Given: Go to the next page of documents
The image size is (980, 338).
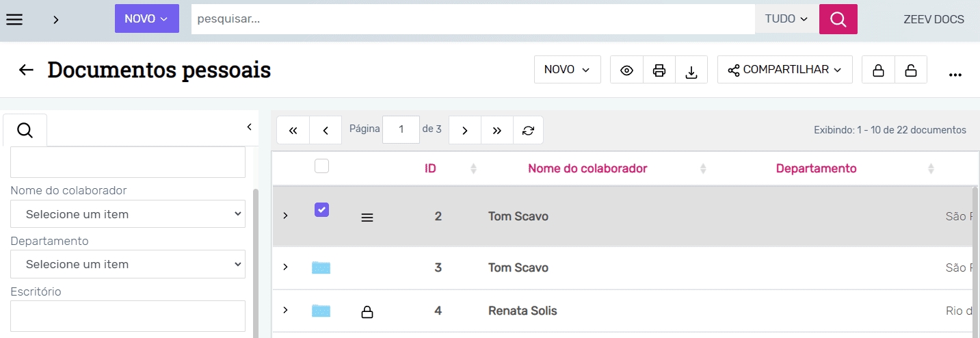Looking at the screenshot, I should [465, 130].
